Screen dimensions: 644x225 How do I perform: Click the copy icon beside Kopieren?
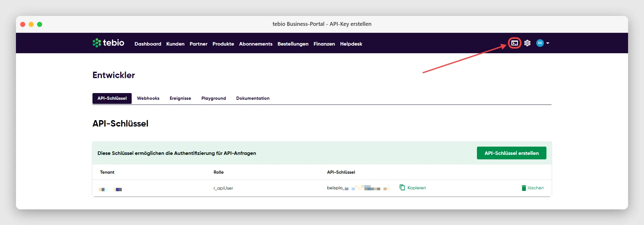pyautogui.click(x=402, y=187)
